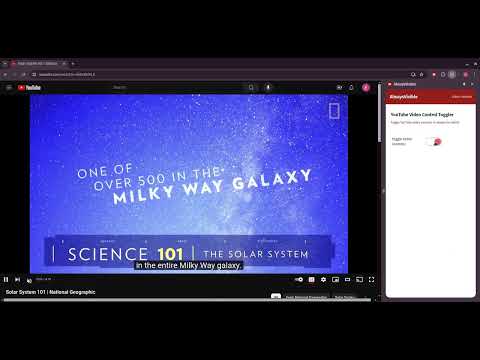This screenshot has height=360, width=480.
Task: Cast video with the Play on TV icon
Action: point(359,279)
